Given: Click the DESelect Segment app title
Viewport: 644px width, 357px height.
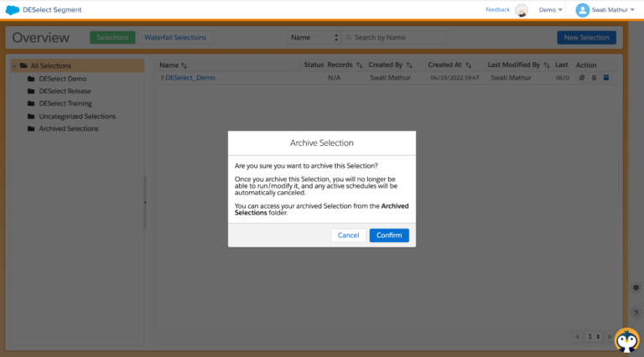Looking at the screenshot, I should tap(52, 10).
